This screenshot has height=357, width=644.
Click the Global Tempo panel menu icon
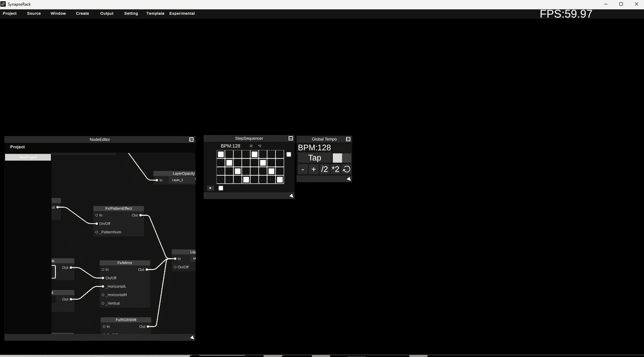coord(348,139)
